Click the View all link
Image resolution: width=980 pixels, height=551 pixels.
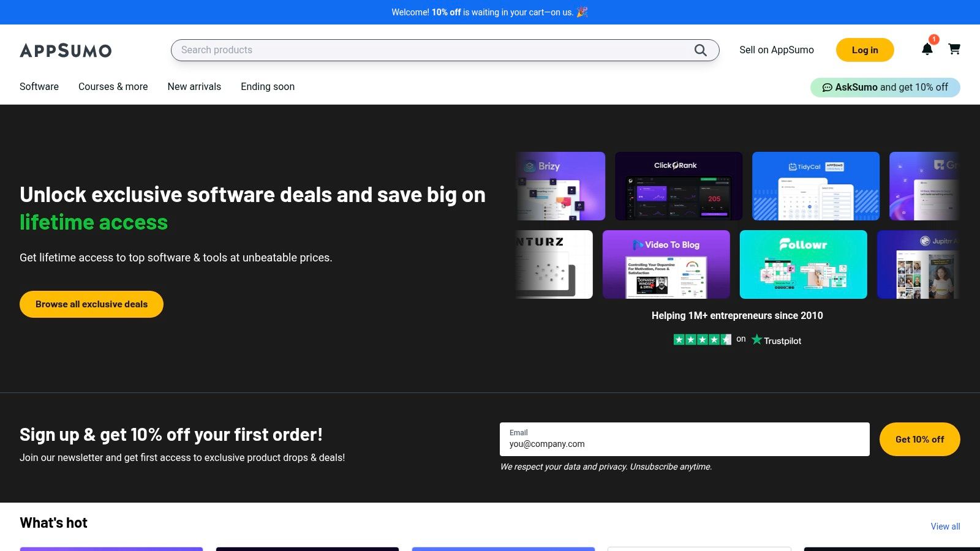point(946,527)
